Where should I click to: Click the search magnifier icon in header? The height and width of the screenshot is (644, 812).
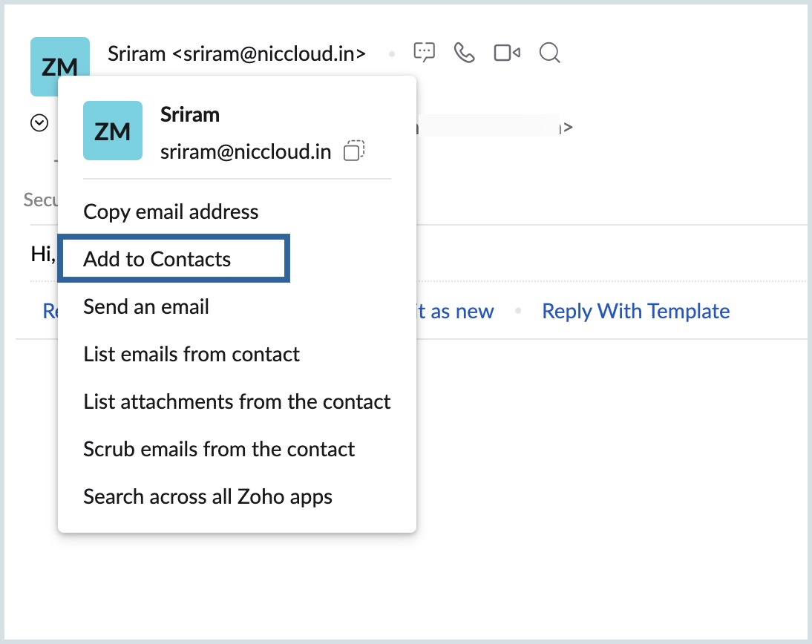point(549,53)
